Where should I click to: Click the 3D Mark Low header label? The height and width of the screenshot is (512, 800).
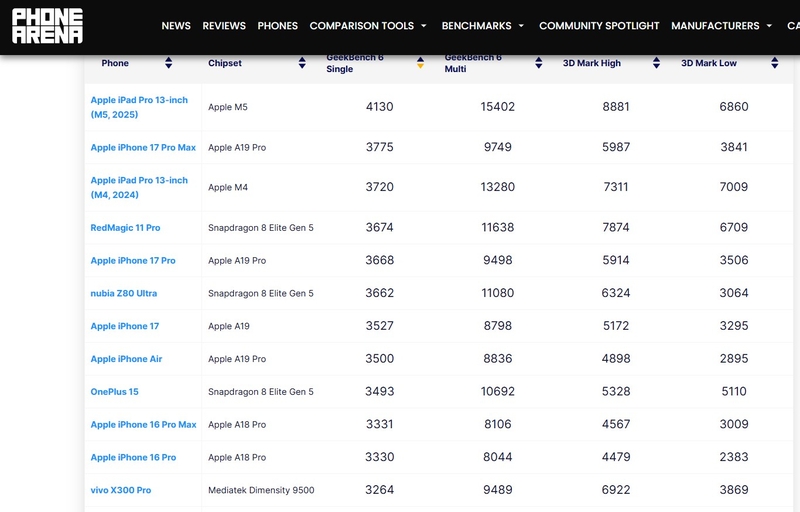[709, 63]
